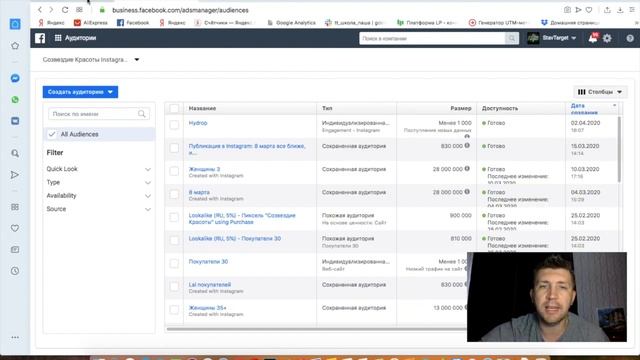Image resolution: width=640 pixels, height=360 pixels.
Task: Open the Facebook bookmark
Action: click(133, 23)
